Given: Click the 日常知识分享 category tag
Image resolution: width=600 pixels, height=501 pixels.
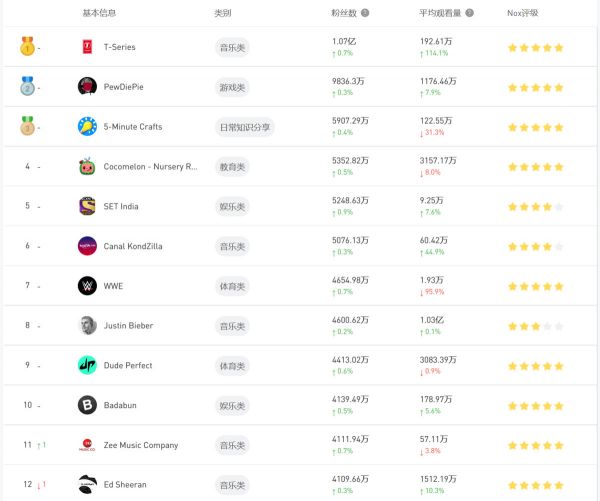Looking at the screenshot, I should point(246,127).
